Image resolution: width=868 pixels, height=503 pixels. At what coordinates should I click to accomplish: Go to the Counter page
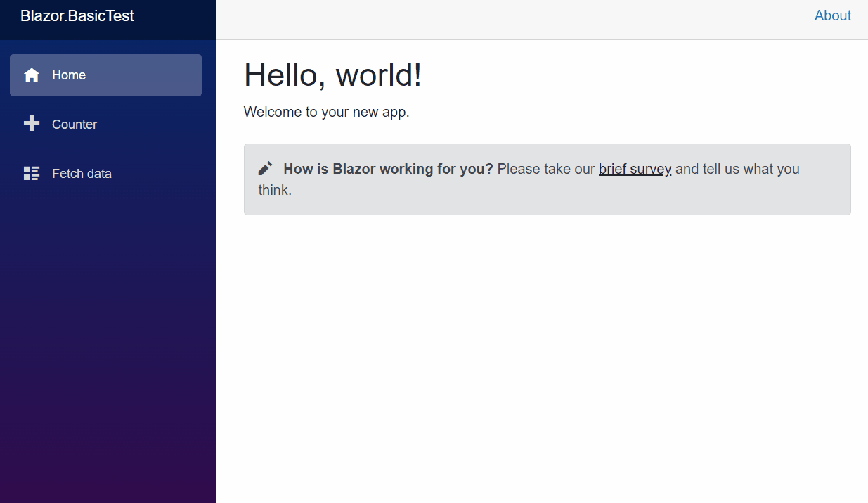tap(105, 125)
